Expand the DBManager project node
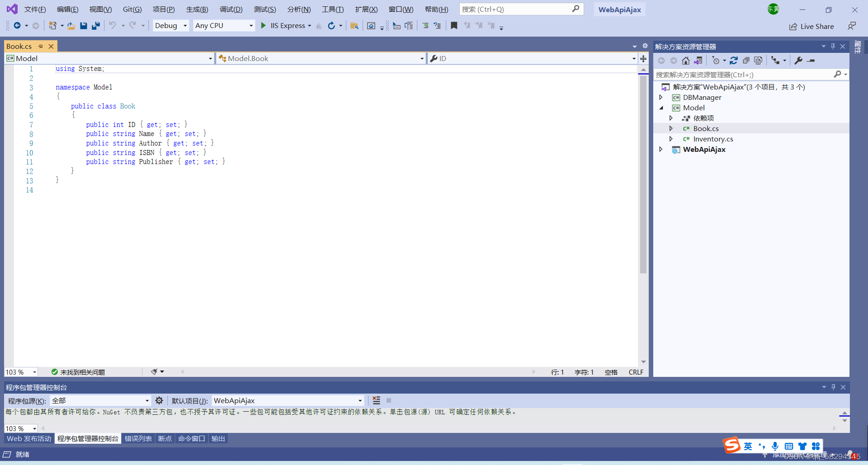The image size is (868, 465). pyautogui.click(x=661, y=97)
